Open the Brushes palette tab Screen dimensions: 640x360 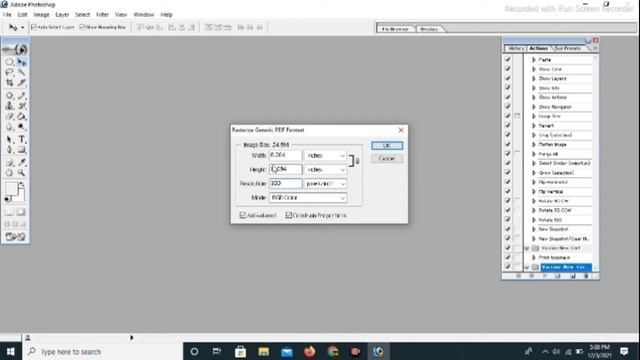(429, 29)
